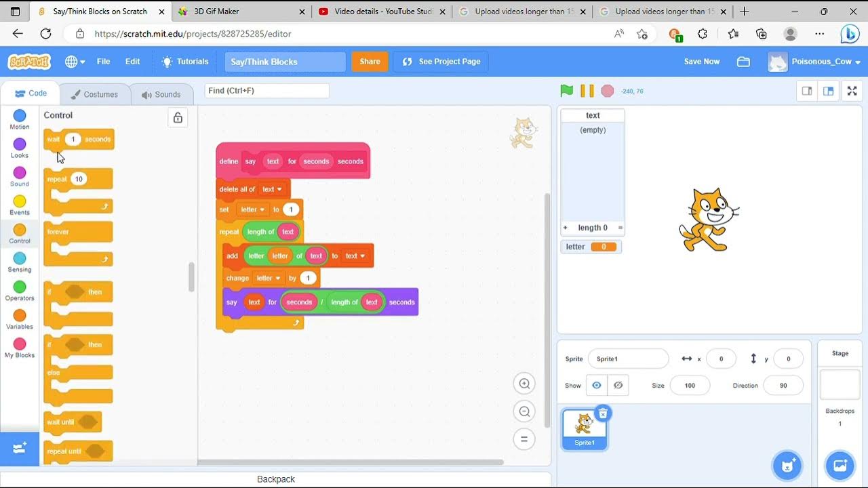The image size is (868, 488).
Task: Click the Scratch logo
Action: [29, 62]
